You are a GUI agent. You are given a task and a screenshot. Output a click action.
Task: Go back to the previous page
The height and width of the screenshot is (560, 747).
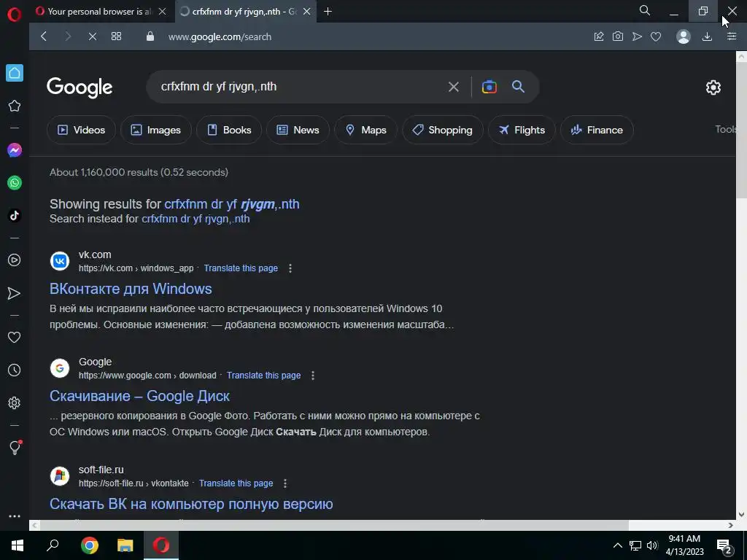[x=44, y=36]
